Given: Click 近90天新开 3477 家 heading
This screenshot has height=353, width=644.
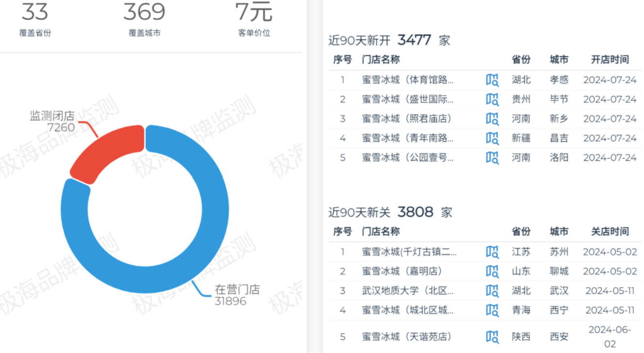Looking at the screenshot, I should pyautogui.click(x=389, y=40).
